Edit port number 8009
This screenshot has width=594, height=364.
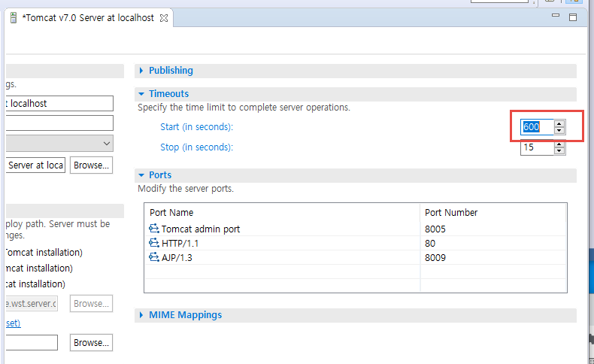pos(435,258)
